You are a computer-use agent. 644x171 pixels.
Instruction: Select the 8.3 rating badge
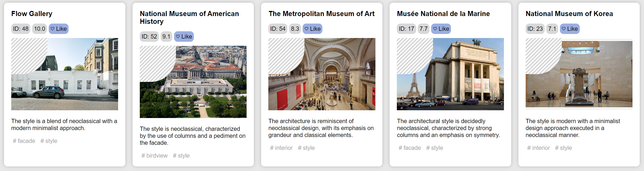[295, 29]
